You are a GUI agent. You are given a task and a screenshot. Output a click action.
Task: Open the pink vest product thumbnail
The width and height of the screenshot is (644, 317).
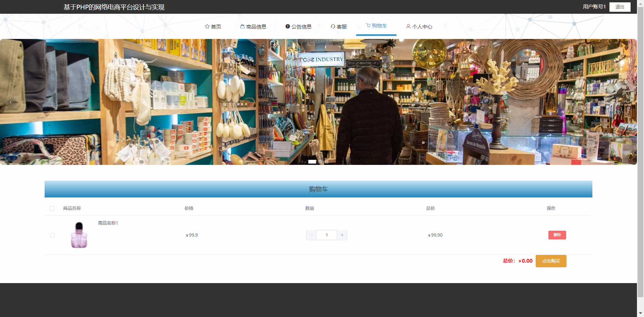(79, 235)
